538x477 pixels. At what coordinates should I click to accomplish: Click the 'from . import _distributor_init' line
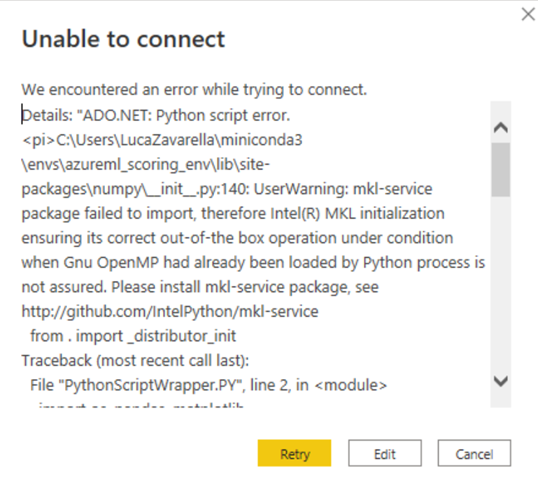pos(133,336)
